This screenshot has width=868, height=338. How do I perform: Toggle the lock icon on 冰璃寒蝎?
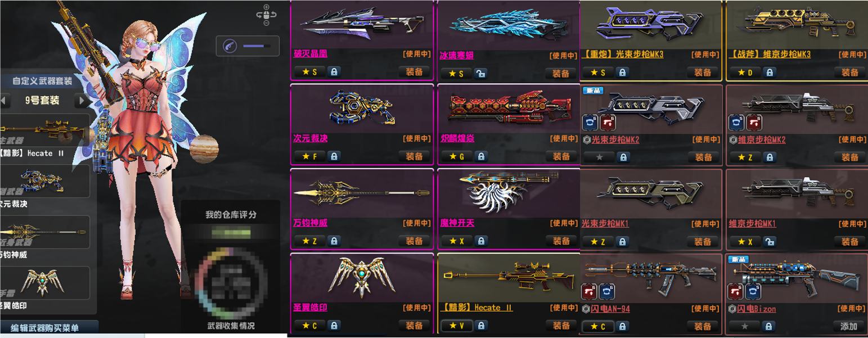(480, 73)
